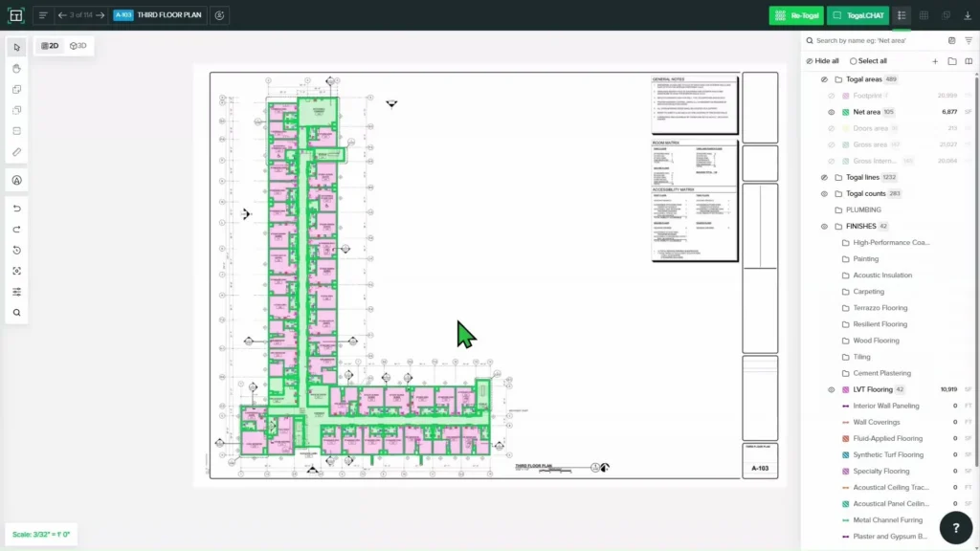Click the Net area green color swatch

point(846,113)
